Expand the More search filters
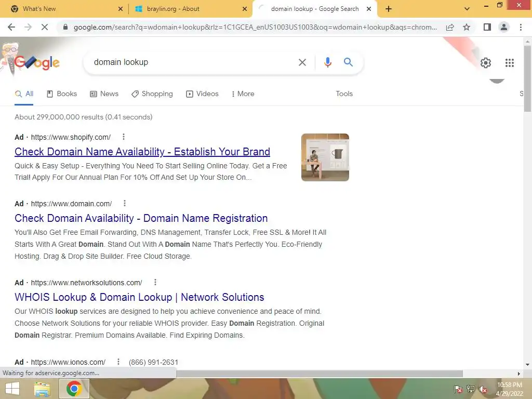 243,94
